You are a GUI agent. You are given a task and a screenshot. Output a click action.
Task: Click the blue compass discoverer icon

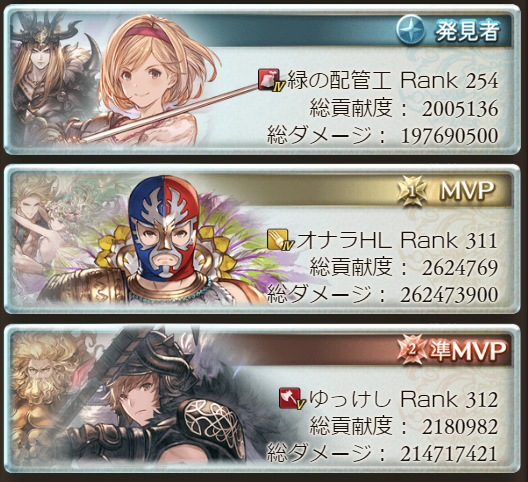coord(410,29)
